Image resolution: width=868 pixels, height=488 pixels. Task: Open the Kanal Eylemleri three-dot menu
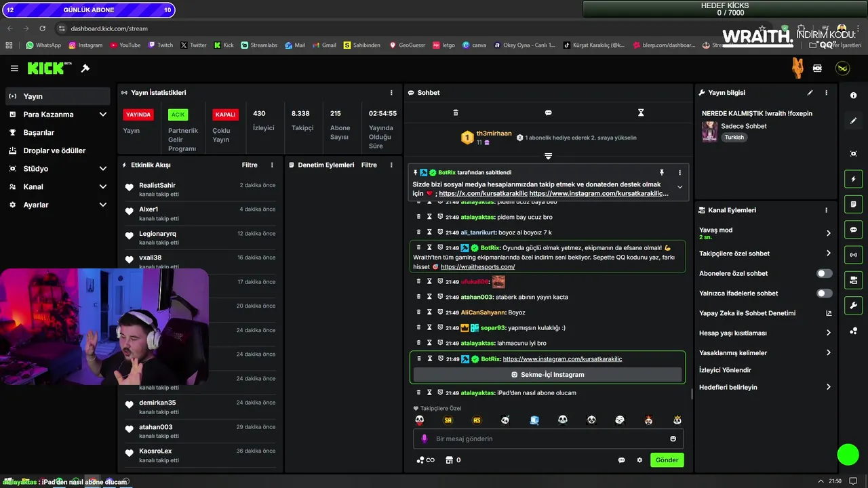click(826, 210)
